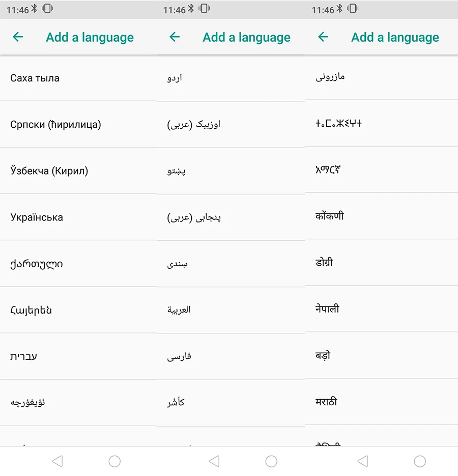
Task: Select Ўзбекча (Кирил) language
Action: 78,171
